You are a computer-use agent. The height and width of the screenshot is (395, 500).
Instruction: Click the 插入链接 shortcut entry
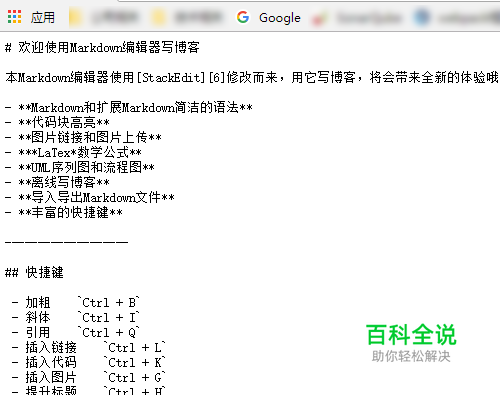pos(51,348)
